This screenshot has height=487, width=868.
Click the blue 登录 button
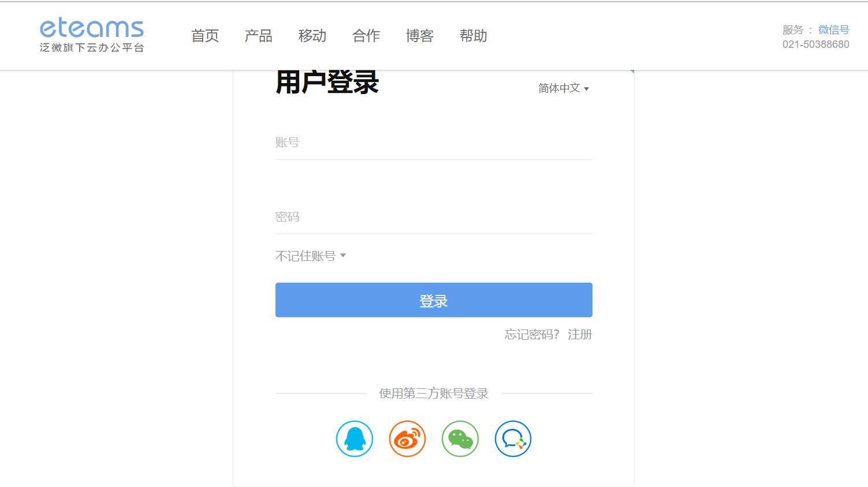pyautogui.click(x=434, y=300)
